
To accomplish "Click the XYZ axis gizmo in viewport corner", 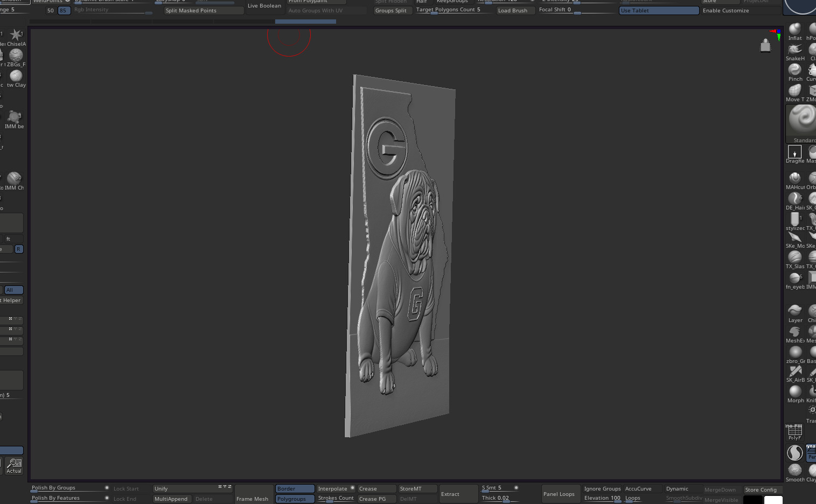I will click(x=777, y=34).
